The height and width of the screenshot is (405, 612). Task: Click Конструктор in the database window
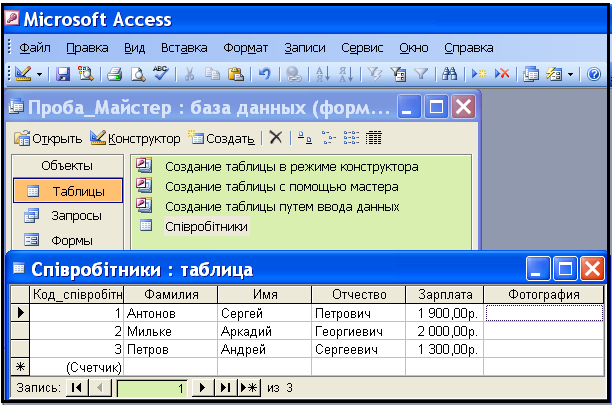point(135,138)
